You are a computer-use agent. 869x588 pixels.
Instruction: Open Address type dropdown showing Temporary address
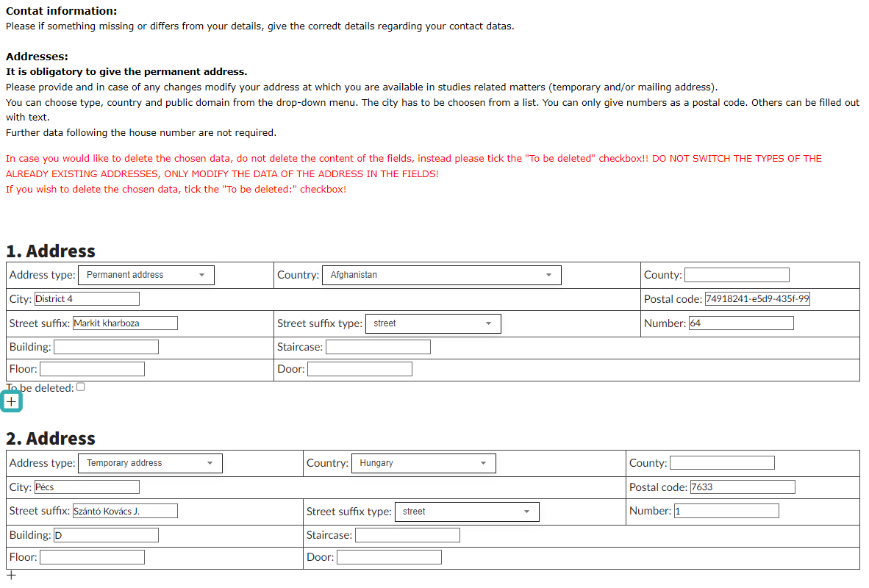[149, 463]
